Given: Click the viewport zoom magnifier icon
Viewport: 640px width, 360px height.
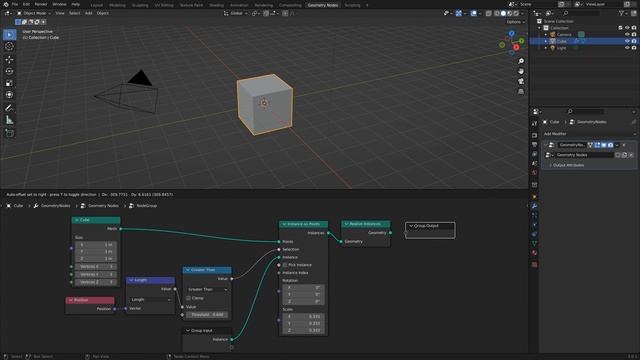Looking at the screenshot, I should tap(521, 61).
